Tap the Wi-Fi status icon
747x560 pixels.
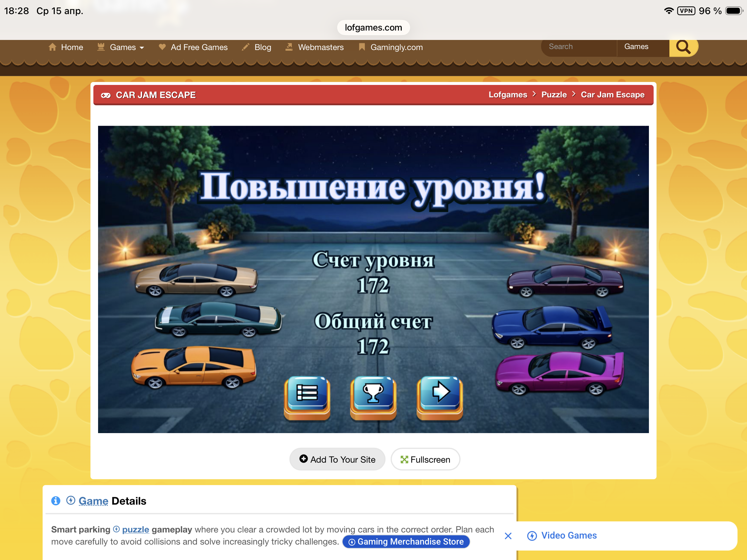(668, 11)
